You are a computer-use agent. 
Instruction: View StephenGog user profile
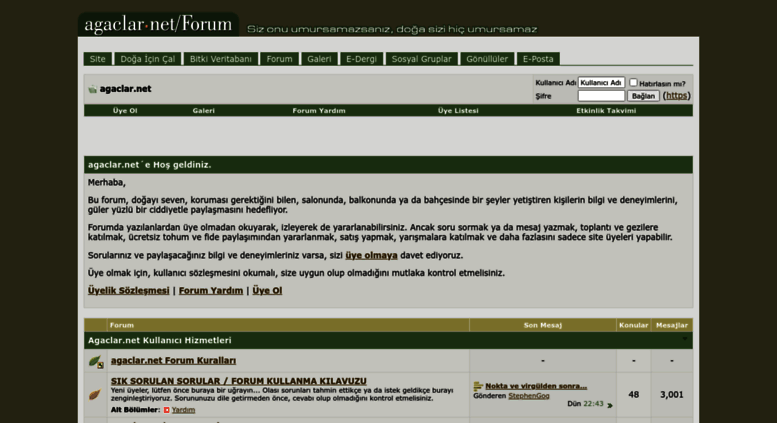pyautogui.click(x=529, y=396)
